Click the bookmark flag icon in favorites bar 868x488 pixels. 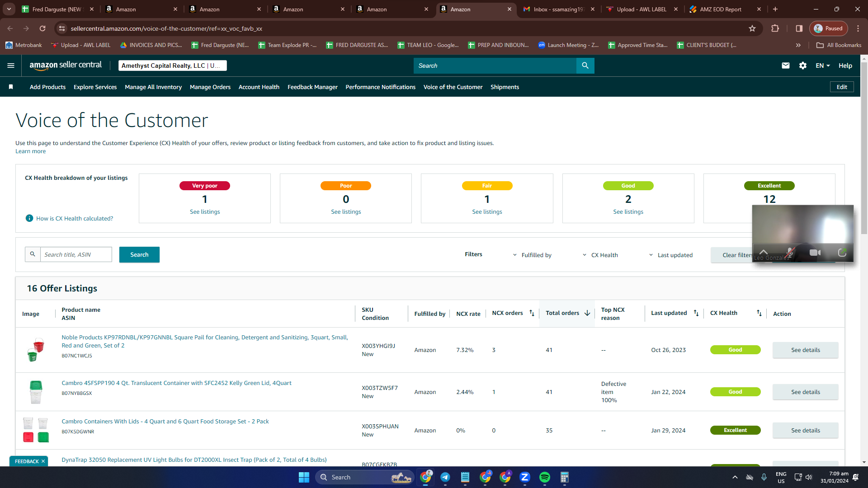(x=11, y=87)
